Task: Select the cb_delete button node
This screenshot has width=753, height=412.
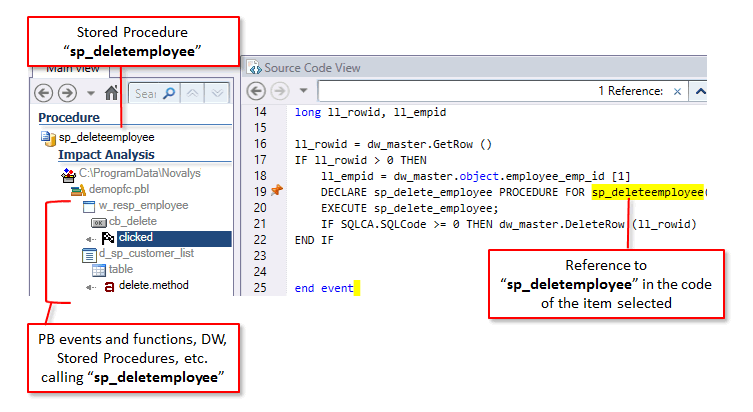Action: coord(133,221)
